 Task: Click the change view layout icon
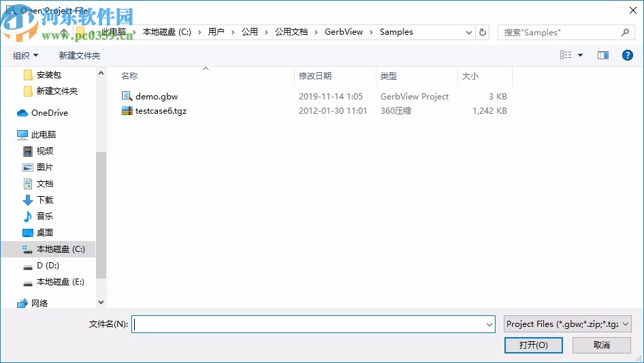pos(566,55)
